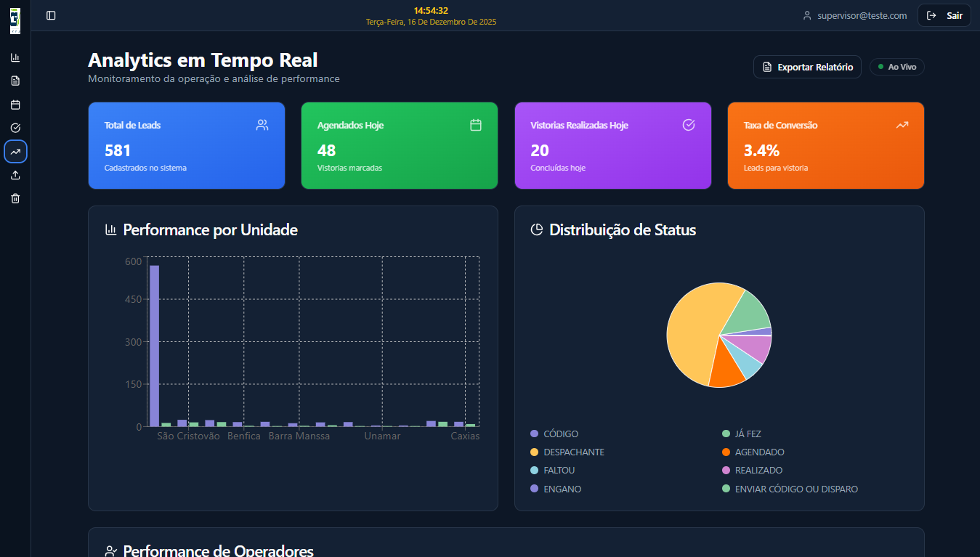Select the Total de Leads card

[x=186, y=145]
